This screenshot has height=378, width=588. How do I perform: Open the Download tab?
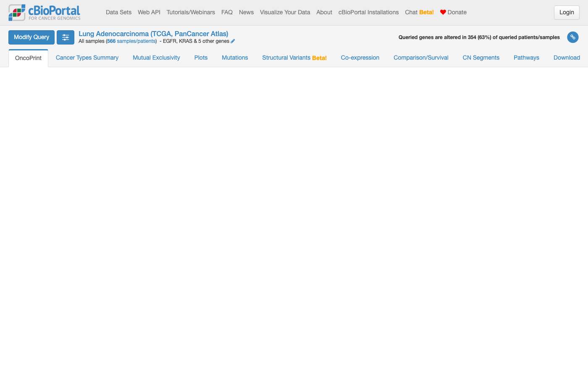[x=567, y=58]
